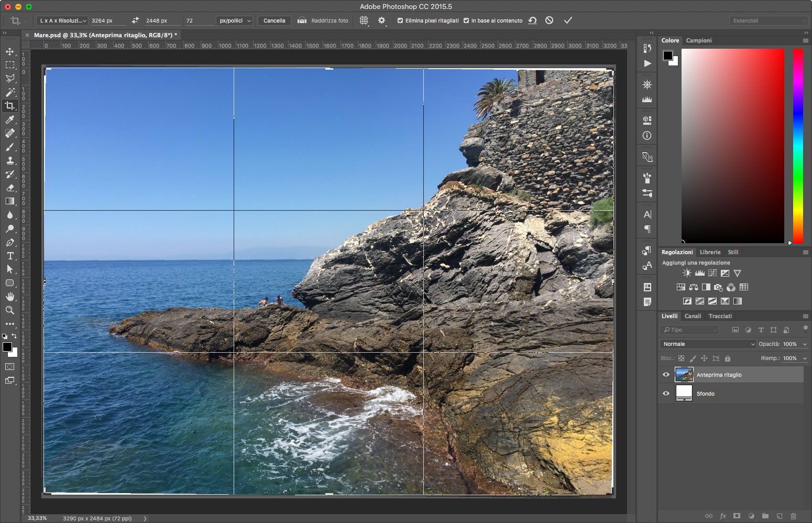Viewport: 812px width, 523px height.
Task: Open the px/pollici units dropdown
Action: click(x=235, y=21)
